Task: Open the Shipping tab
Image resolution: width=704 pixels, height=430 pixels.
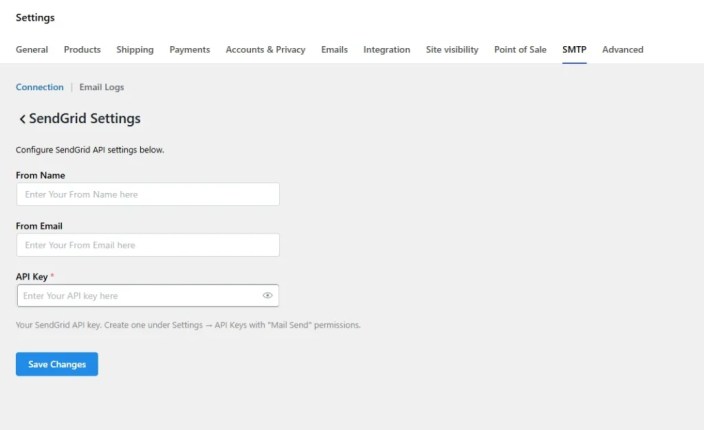Action: tap(135, 49)
